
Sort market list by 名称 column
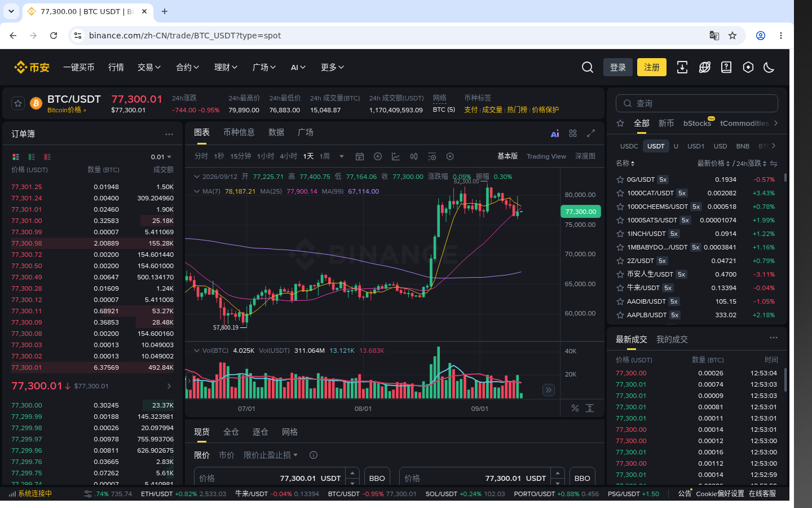pos(625,163)
